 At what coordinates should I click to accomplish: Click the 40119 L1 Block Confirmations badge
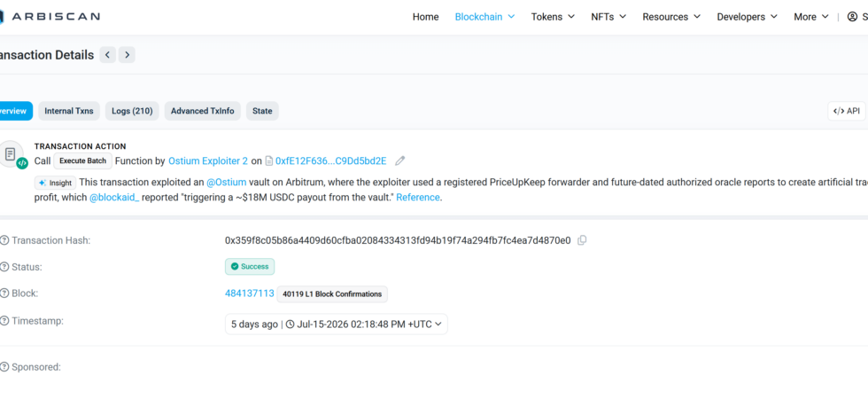tap(332, 294)
